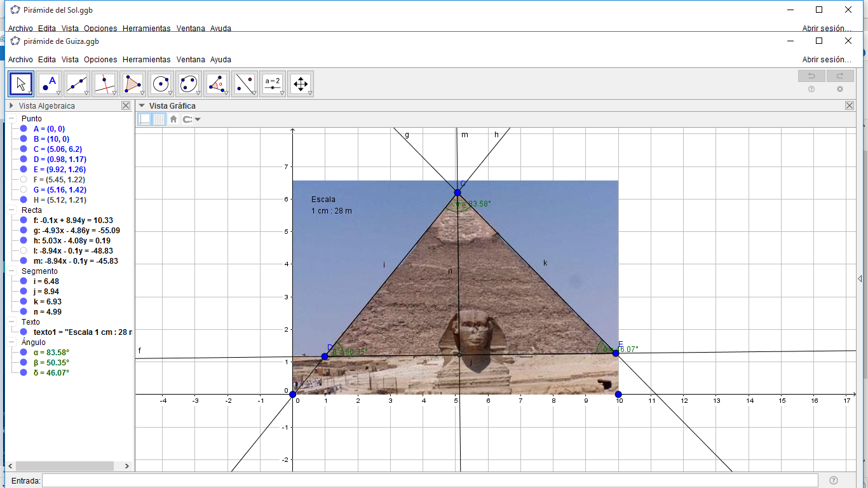The height and width of the screenshot is (488, 868).
Task: Select angle β = 50.35° entry
Action: tap(51, 363)
